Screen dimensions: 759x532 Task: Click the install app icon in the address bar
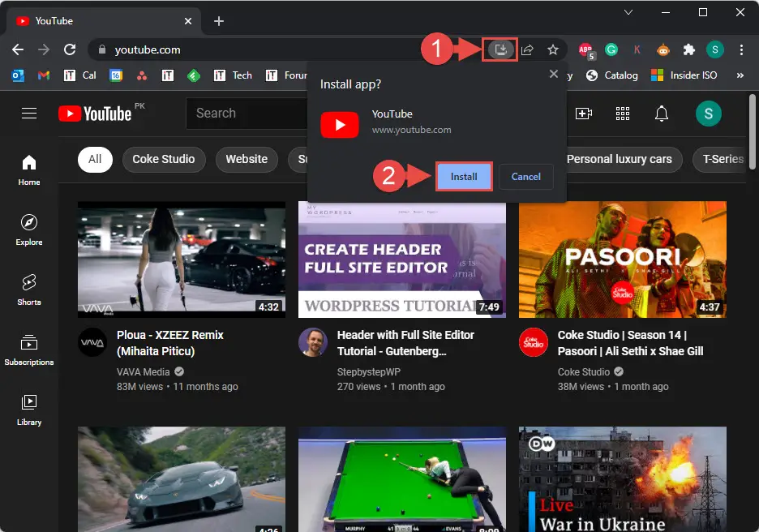click(500, 49)
